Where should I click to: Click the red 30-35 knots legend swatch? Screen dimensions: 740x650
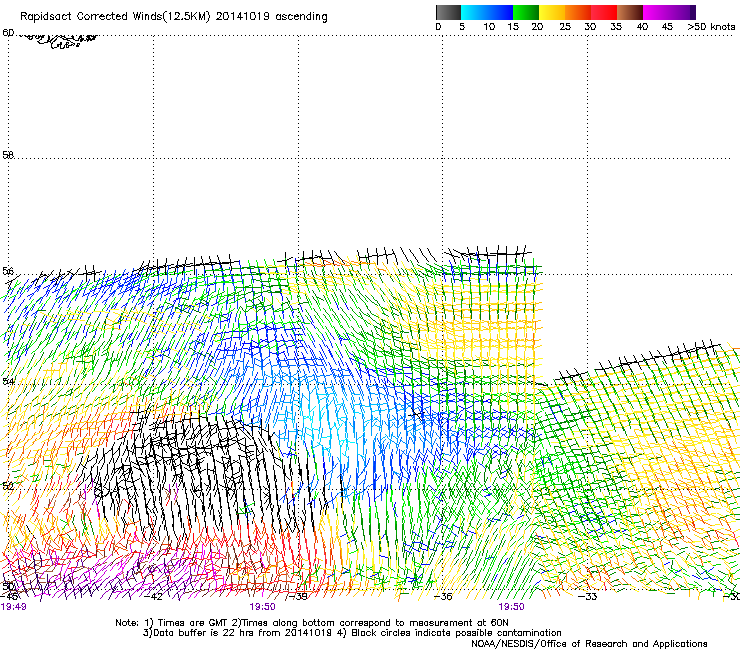tap(604, 12)
